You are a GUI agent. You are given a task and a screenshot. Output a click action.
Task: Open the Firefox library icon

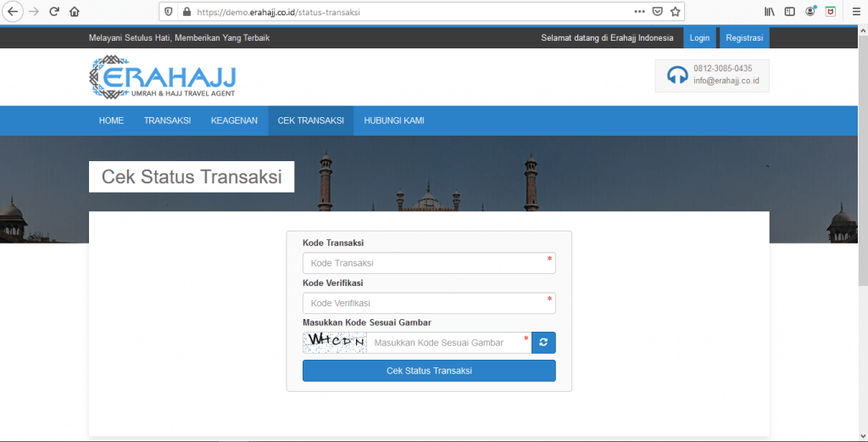(x=770, y=12)
